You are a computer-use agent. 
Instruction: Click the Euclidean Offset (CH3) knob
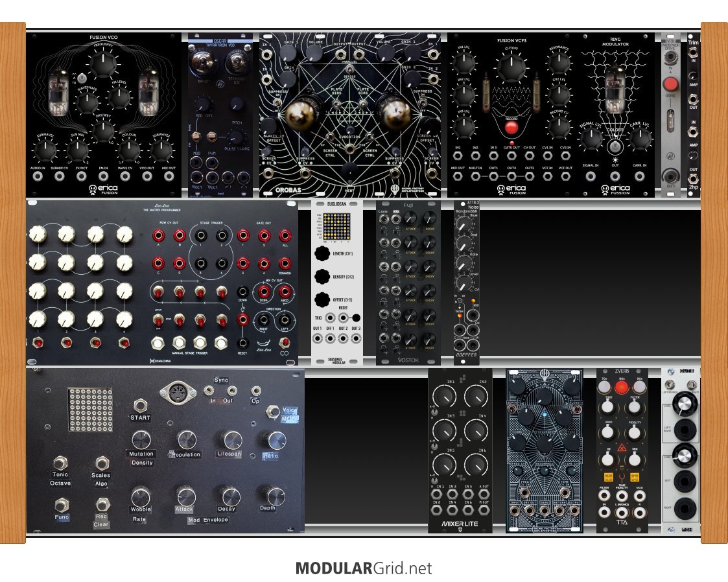(322, 300)
